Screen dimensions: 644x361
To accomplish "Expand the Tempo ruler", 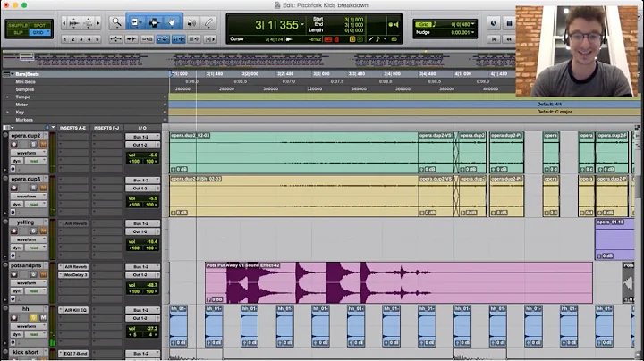I will tap(7, 97).
